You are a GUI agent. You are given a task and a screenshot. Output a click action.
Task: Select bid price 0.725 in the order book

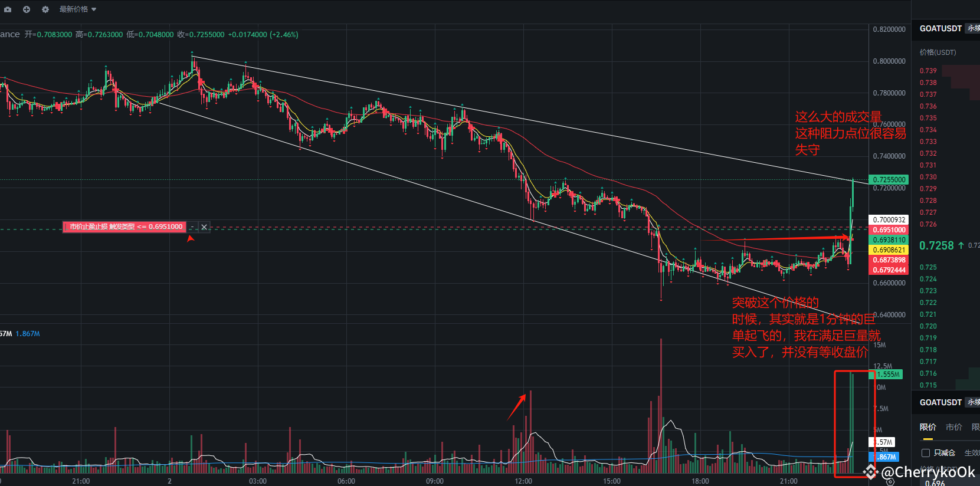928,267
